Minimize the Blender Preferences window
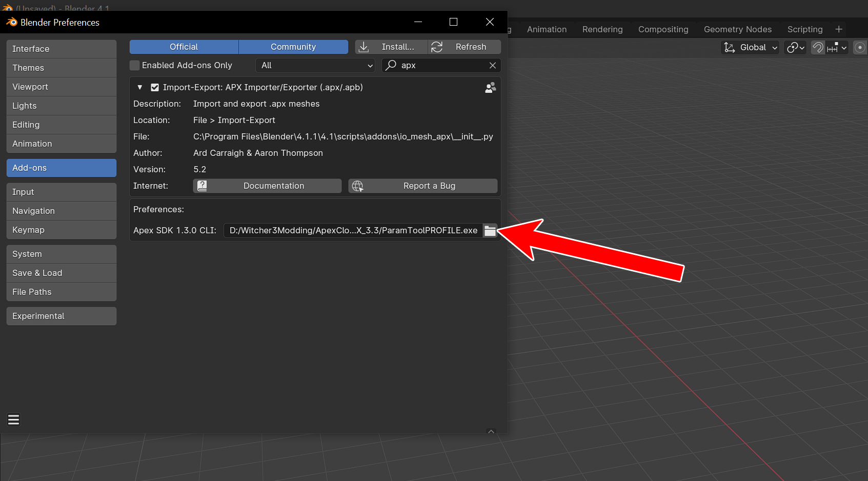This screenshot has width=868, height=481. (418, 22)
